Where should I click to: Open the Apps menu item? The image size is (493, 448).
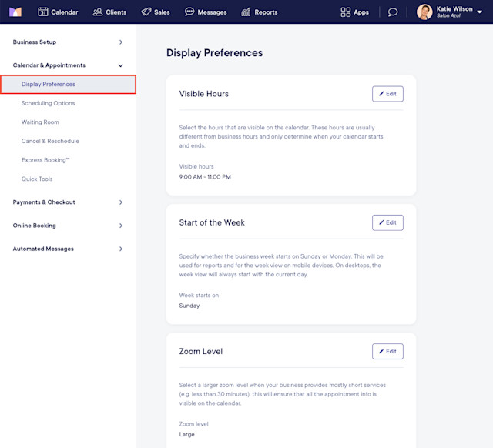(354, 12)
